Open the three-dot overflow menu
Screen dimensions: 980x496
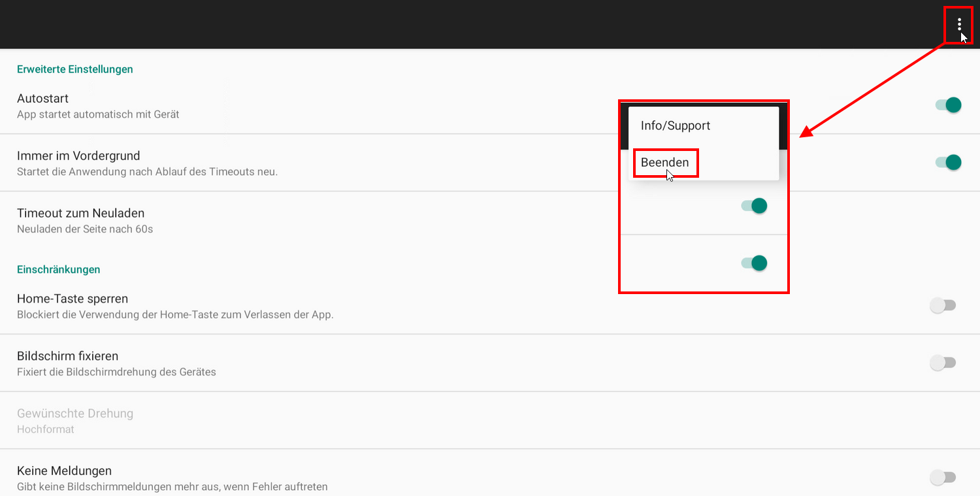click(x=959, y=25)
